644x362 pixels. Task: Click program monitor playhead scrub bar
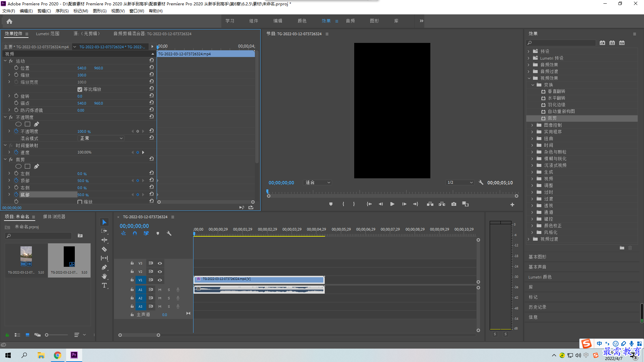click(x=392, y=193)
